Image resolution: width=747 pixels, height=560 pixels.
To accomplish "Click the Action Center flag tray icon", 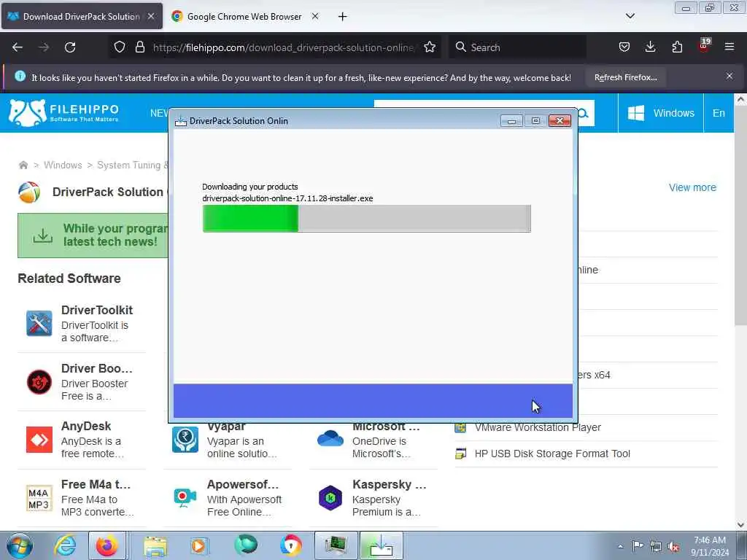I will pos(638,546).
